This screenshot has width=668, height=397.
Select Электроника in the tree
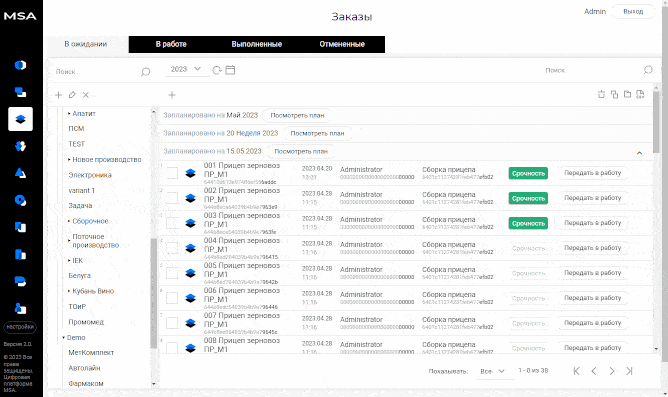[90, 175]
